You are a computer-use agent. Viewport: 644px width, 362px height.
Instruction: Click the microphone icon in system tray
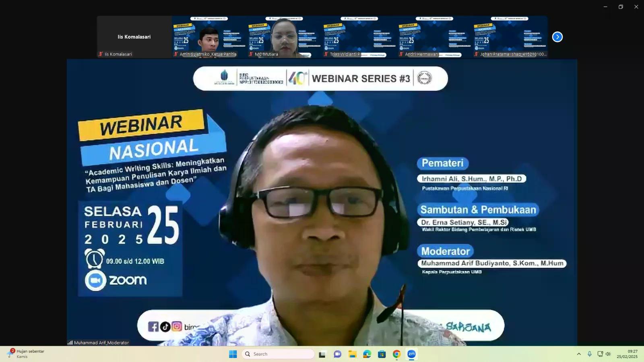pos(589,354)
